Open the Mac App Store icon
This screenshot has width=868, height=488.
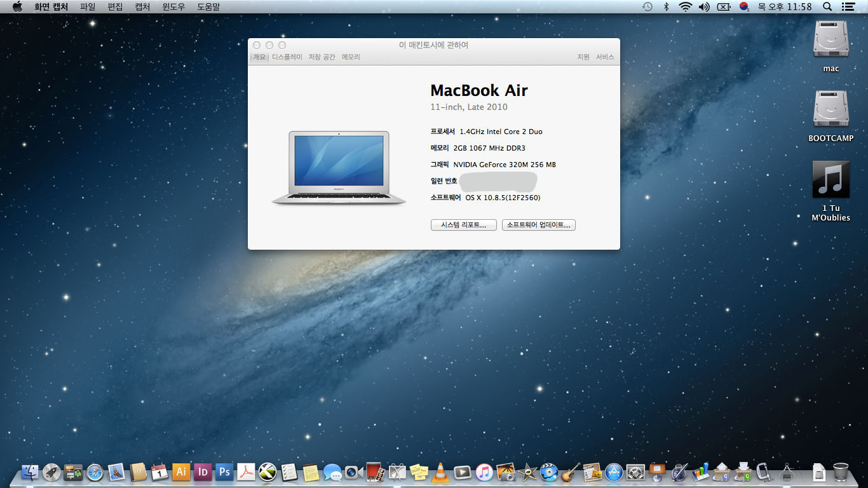click(x=614, y=471)
